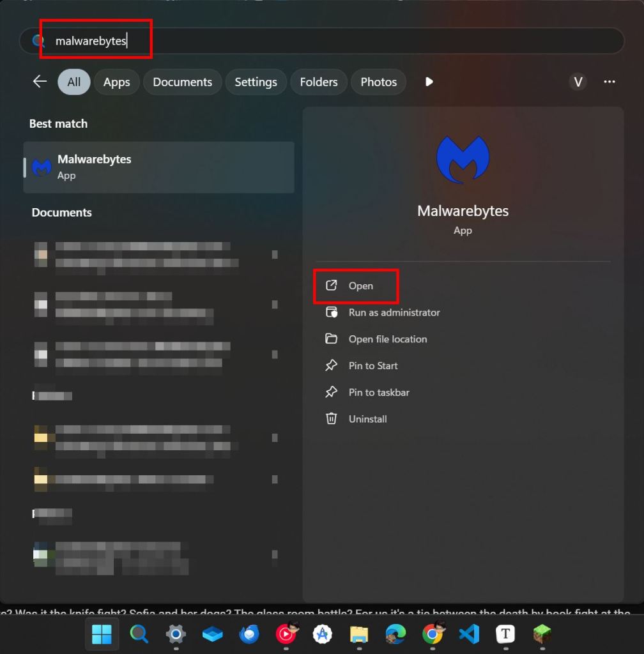This screenshot has height=654, width=644.
Task: Select the Malwarebytes App best match result
Action: tap(159, 167)
